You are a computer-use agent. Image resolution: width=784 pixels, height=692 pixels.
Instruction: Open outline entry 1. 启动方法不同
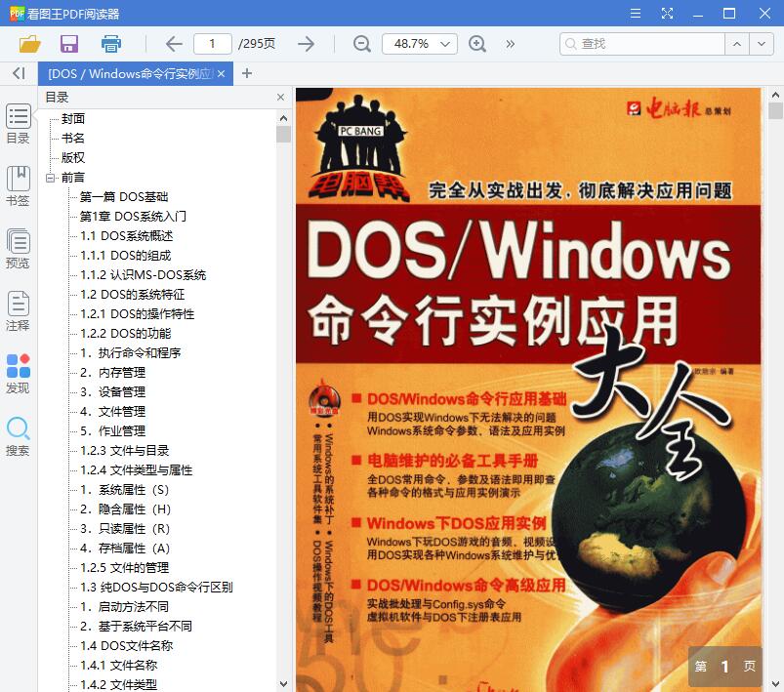click(125, 606)
